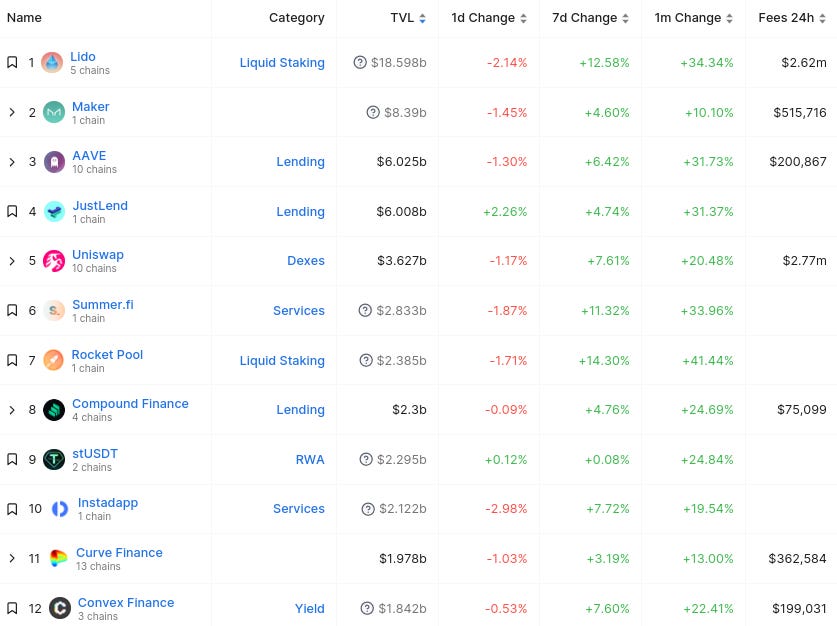Click the Maker protocol logo
The image size is (837, 626).
click(54, 112)
